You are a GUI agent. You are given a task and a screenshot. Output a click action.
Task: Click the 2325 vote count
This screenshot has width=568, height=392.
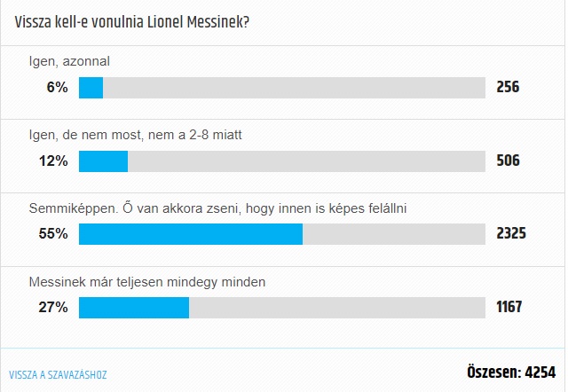point(511,233)
